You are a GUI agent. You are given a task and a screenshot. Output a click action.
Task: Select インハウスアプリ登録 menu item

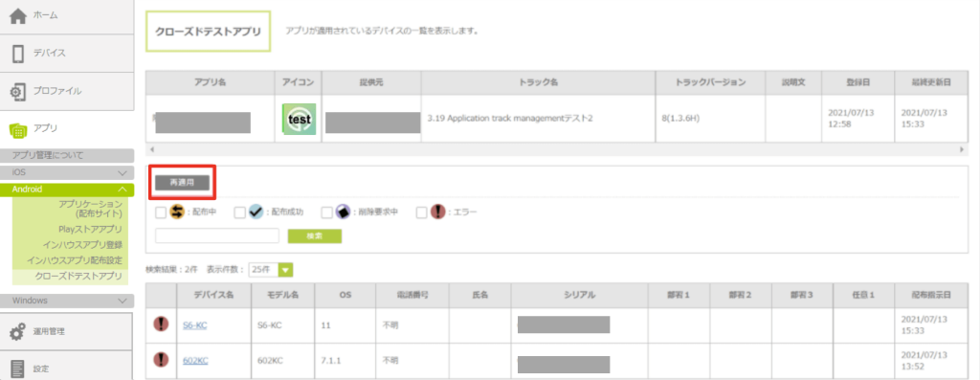click(82, 244)
